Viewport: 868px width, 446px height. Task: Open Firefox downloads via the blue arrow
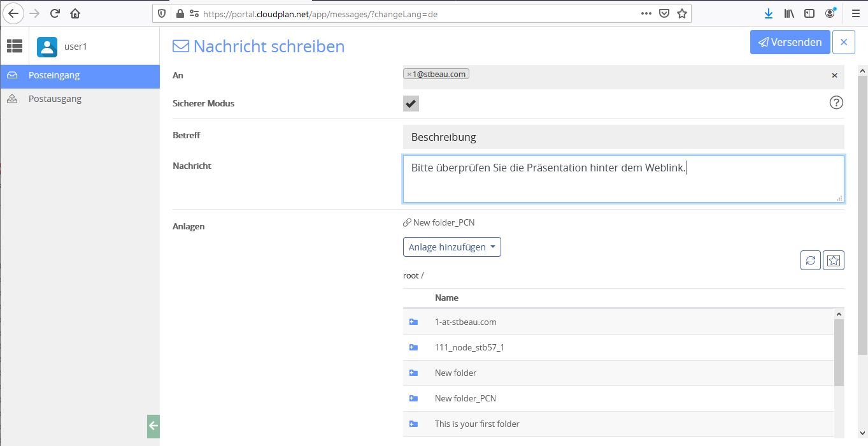768,13
